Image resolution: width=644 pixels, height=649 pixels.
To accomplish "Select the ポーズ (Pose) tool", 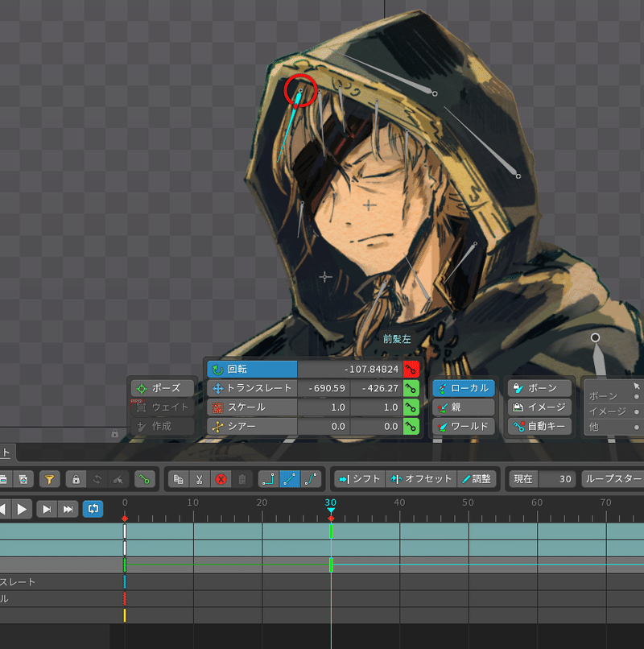I will point(163,388).
